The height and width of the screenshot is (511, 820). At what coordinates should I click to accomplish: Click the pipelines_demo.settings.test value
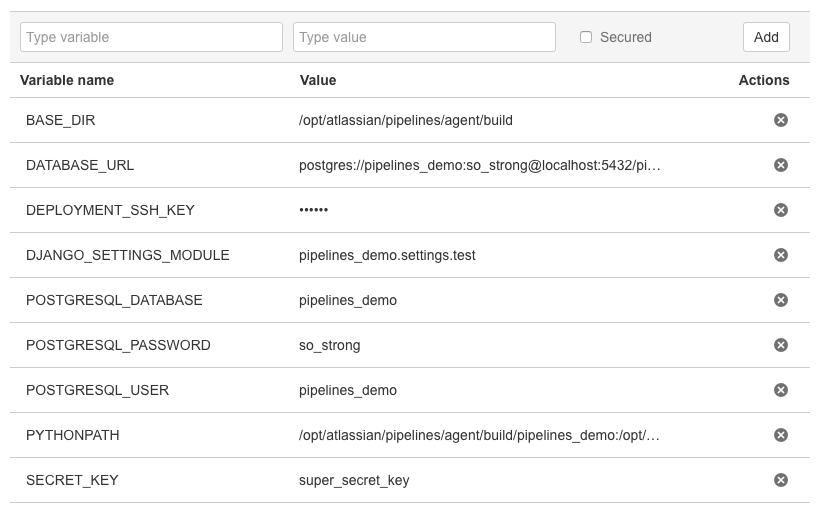387,255
